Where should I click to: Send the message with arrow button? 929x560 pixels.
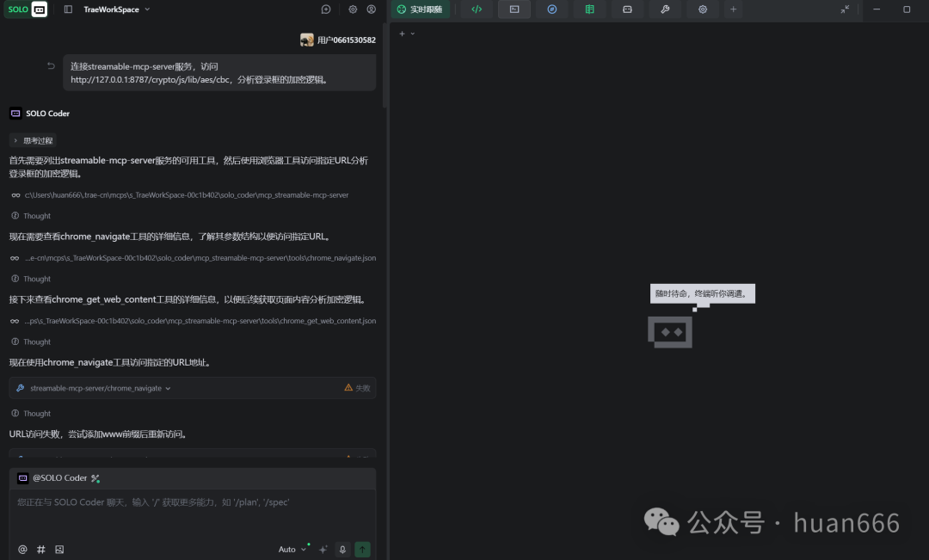click(363, 550)
